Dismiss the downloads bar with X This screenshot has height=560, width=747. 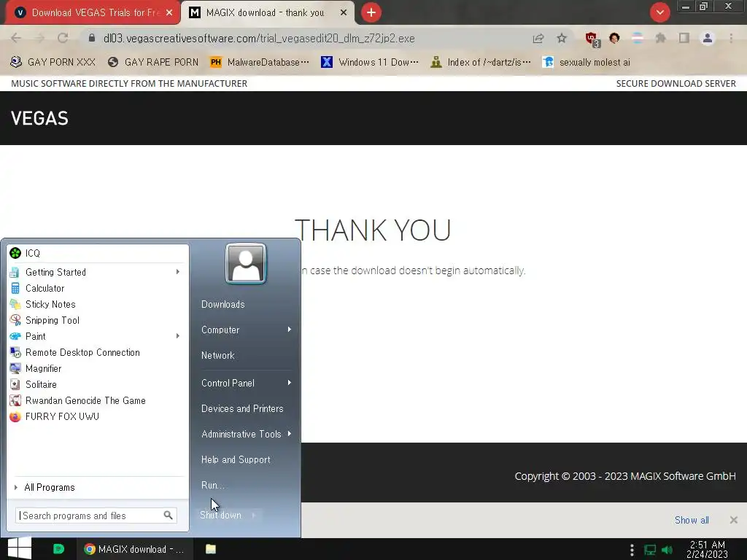(734, 520)
